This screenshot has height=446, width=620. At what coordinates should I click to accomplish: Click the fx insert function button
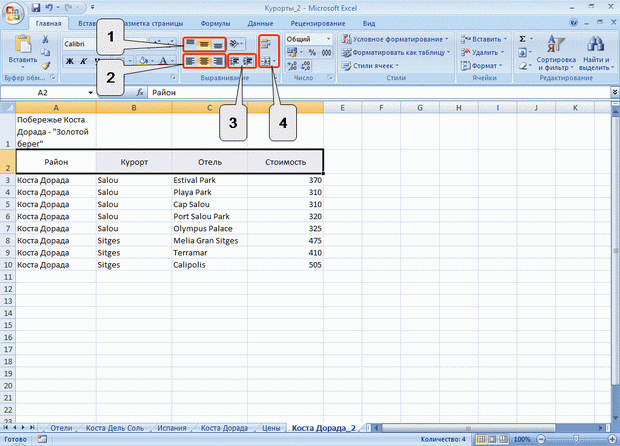click(x=140, y=93)
